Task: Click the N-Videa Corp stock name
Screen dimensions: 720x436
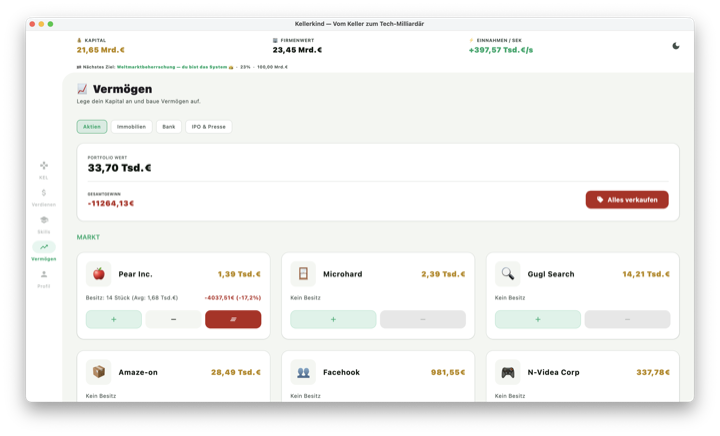Action: [x=553, y=372]
